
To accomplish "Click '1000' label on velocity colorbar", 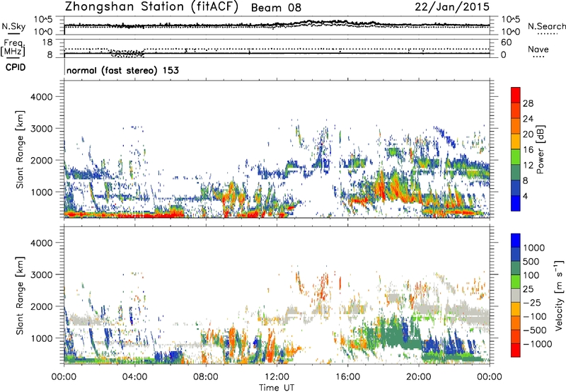I will (x=533, y=248).
